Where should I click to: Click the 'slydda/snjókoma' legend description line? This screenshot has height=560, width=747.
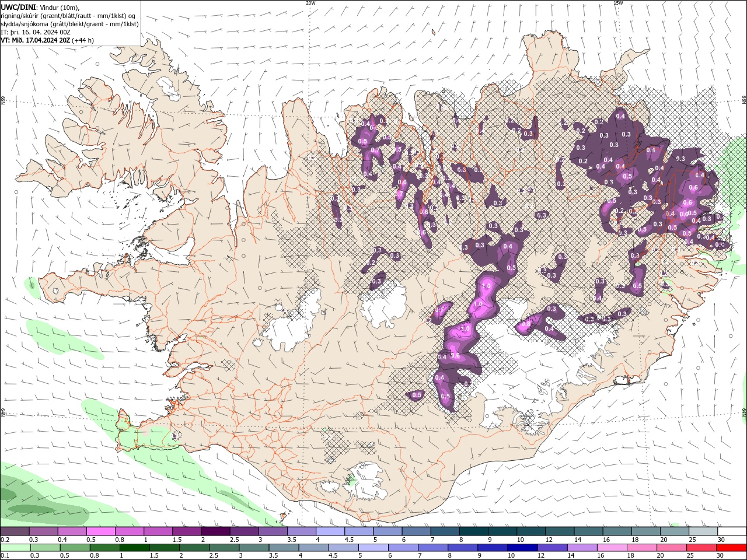(x=69, y=24)
